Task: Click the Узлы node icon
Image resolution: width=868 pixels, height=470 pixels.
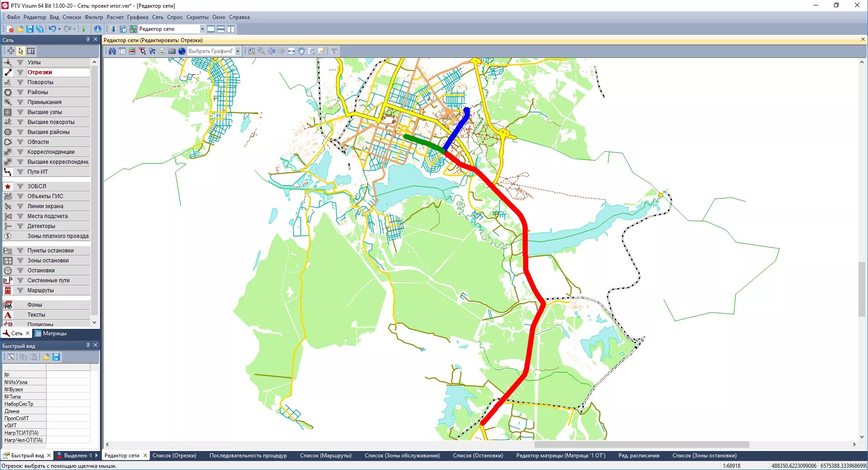Action: coord(8,62)
